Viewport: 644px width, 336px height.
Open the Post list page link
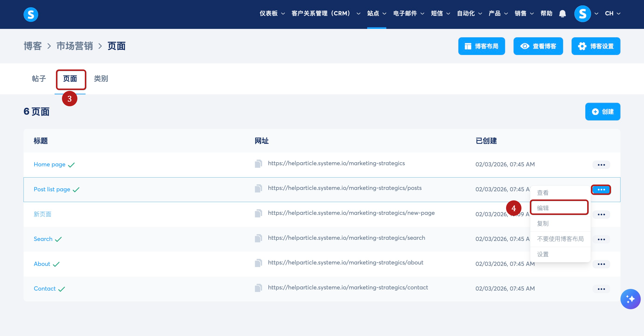52,189
